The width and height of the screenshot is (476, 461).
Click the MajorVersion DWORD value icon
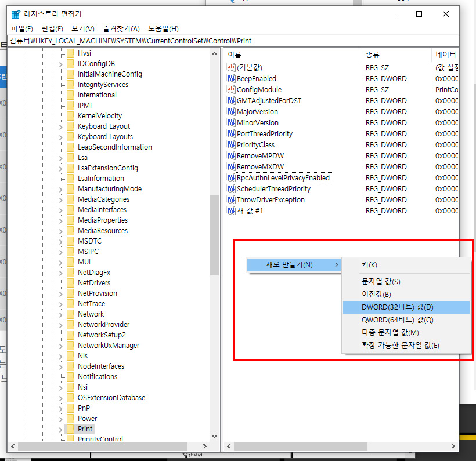click(x=231, y=111)
